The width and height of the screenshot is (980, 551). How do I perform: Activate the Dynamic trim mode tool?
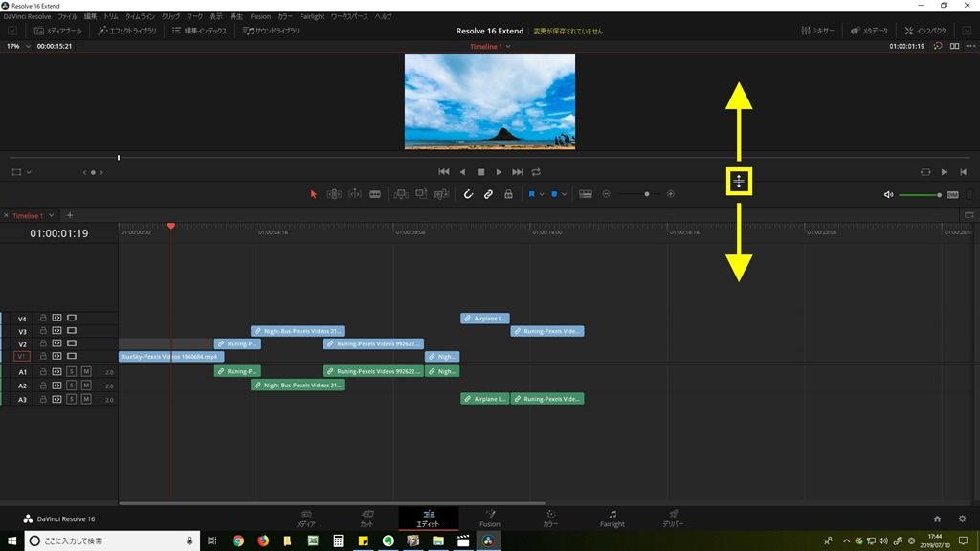click(355, 194)
